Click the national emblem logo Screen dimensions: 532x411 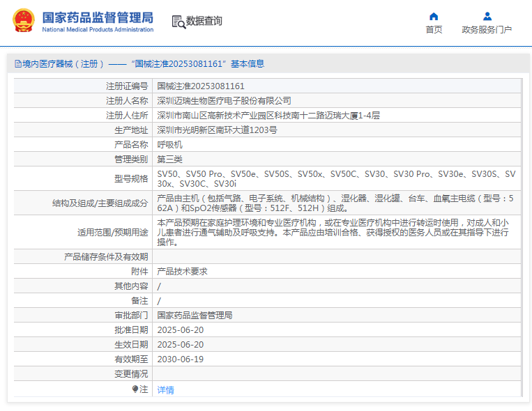click(23, 22)
